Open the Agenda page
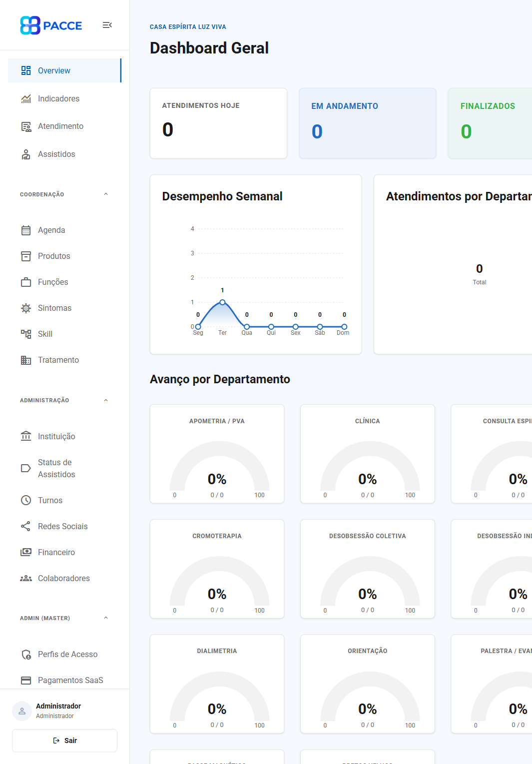 tap(64, 230)
